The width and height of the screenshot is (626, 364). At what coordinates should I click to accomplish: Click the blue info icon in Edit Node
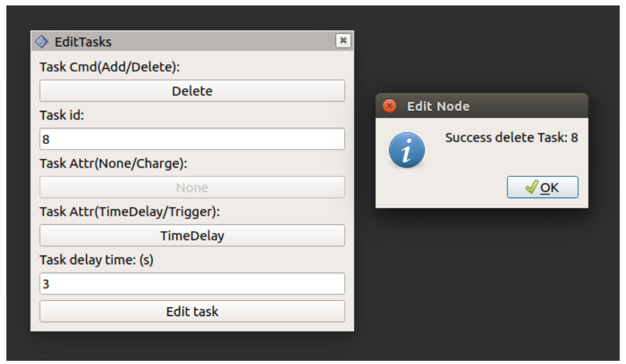(x=407, y=151)
